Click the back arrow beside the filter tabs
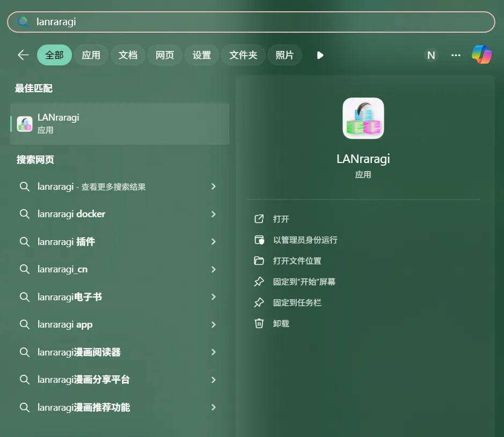Screen dimensions: 504x437 point(23,55)
